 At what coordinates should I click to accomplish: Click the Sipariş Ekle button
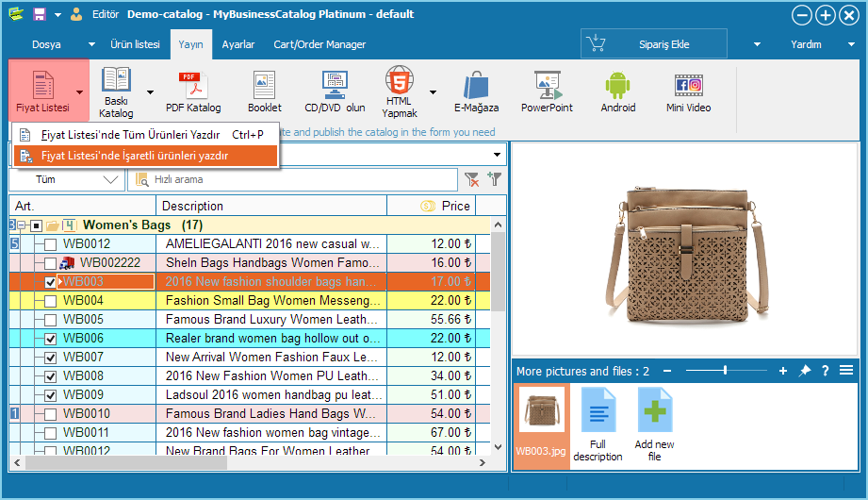pos(653,44)
